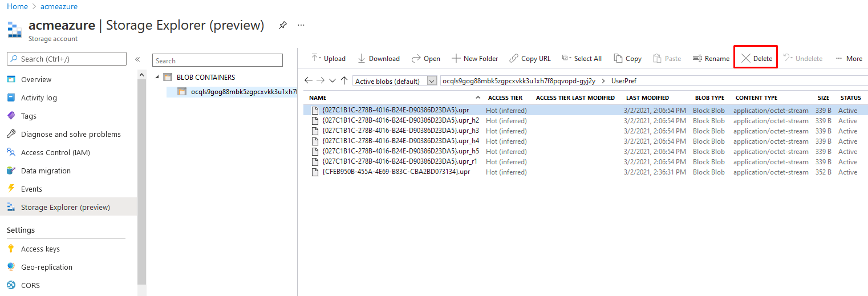Image resolution: width=868 pixels, height=296 pixels.
Task: Open the More toolbar options
Action: [849, 58]
